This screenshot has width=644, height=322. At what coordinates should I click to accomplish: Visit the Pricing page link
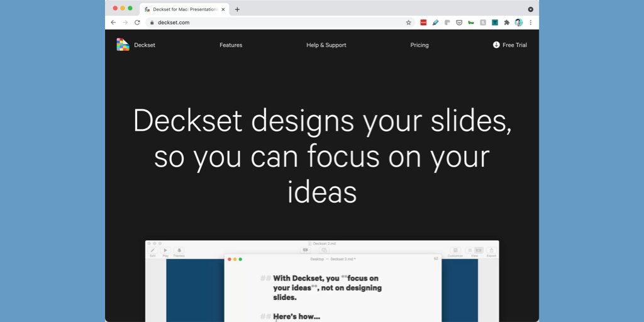[419, 45]
